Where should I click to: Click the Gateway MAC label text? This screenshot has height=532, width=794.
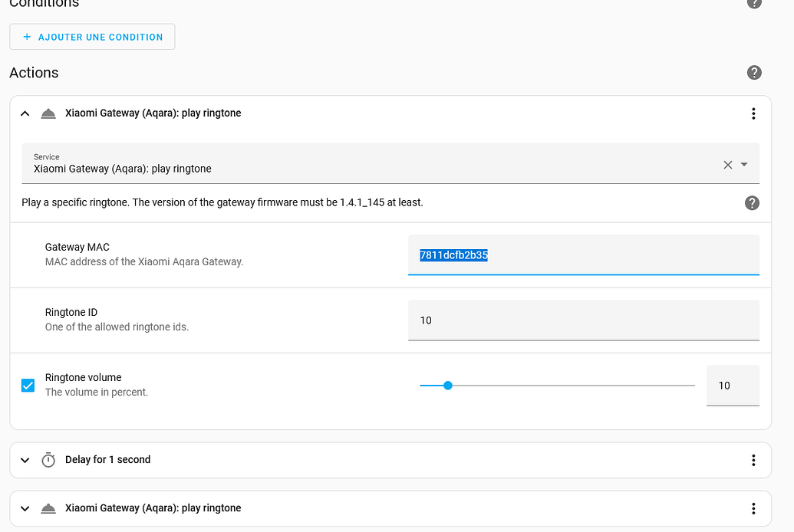point(77,247)
